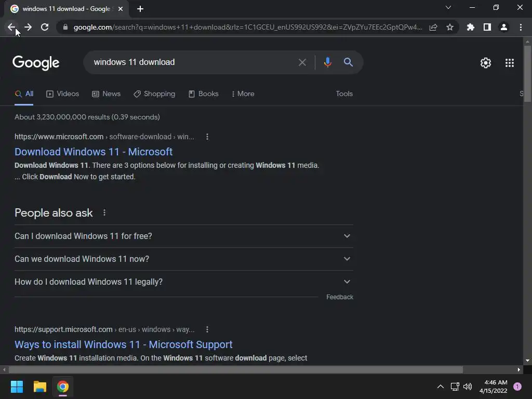The height and width of the screenshot is (399, 532).
Task: Open the clock and date flyout
Action: point(494,387)
